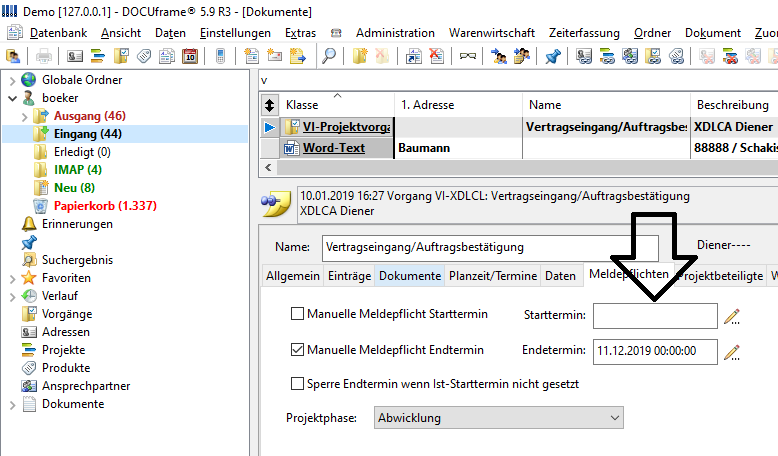Open the Einstellungen menu
Viewport: 778px width, 456px height.
tap(235, 33)
